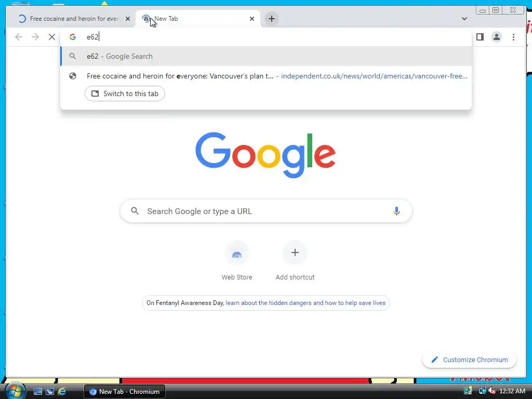Viewport: 532px width, 399px height.
Task: Open the profile avatar menu
Action: click(496, 37)
